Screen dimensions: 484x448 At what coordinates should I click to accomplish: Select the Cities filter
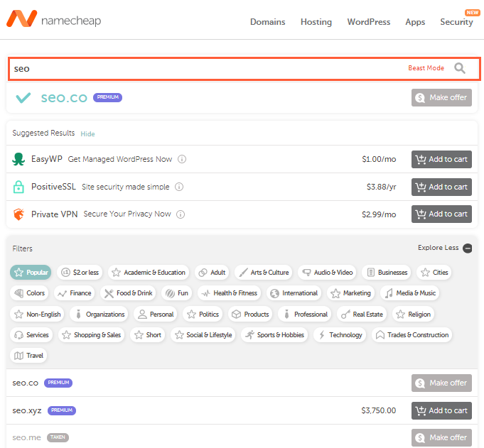point(434,272)
